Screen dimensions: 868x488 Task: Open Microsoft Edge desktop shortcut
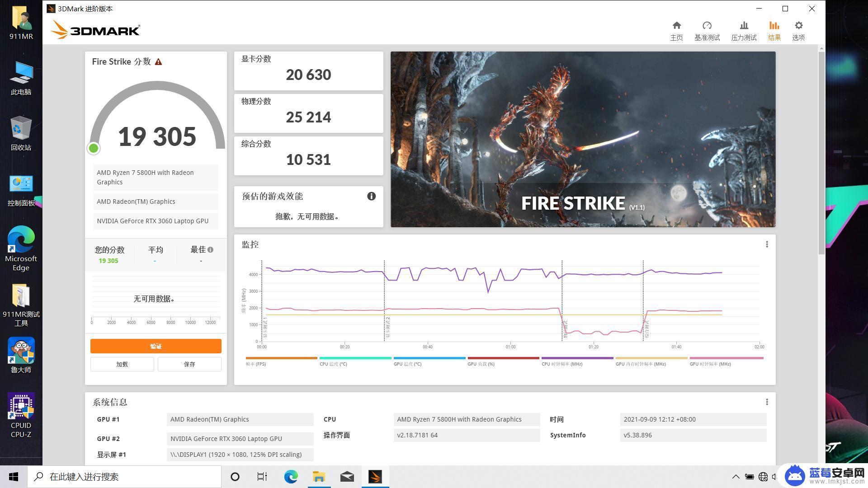21,249
